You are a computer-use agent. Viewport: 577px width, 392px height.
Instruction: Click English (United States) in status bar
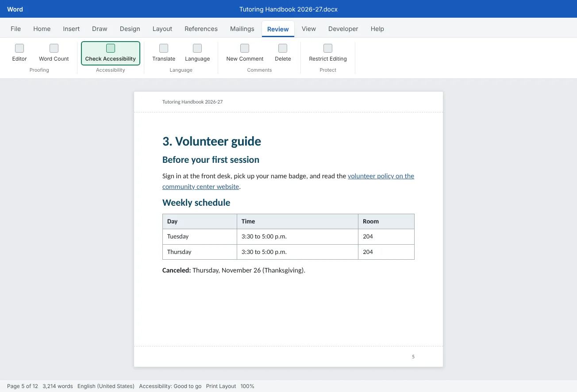click(x=106, y=386)
